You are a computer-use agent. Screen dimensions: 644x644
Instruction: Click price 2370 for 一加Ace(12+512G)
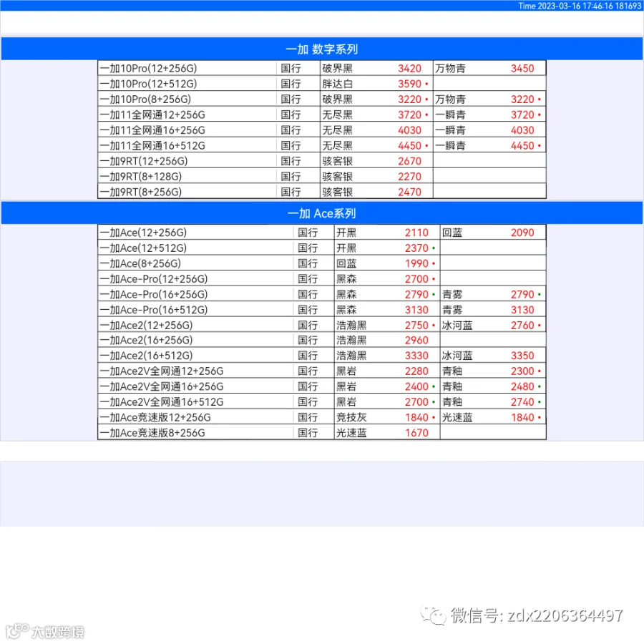(416, 248)
